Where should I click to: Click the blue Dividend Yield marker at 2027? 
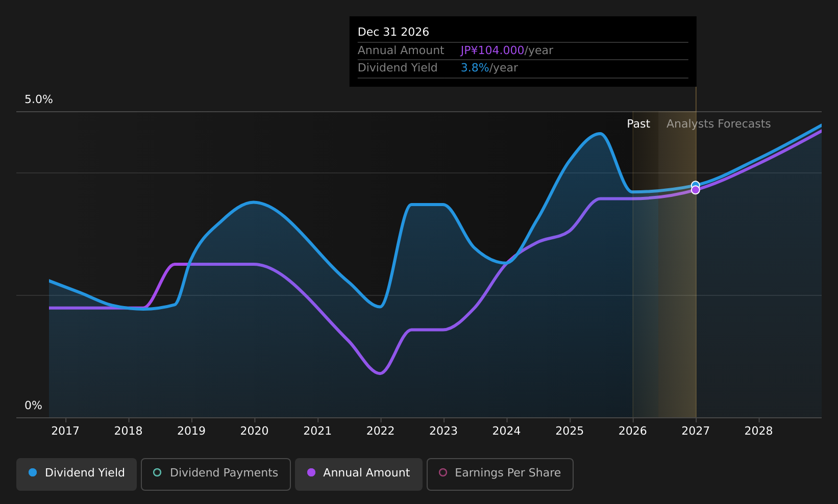pos(695,185)
